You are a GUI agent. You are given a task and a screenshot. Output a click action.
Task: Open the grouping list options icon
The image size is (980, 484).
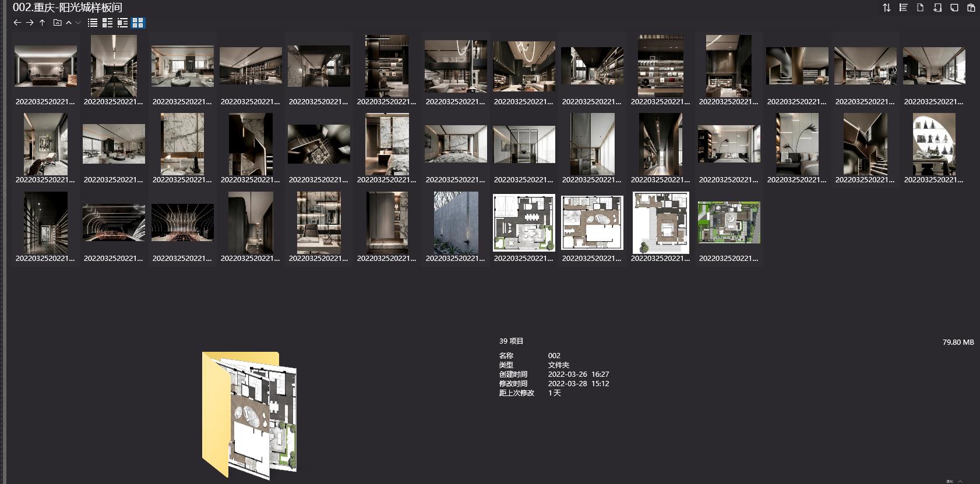click(904, 8)
